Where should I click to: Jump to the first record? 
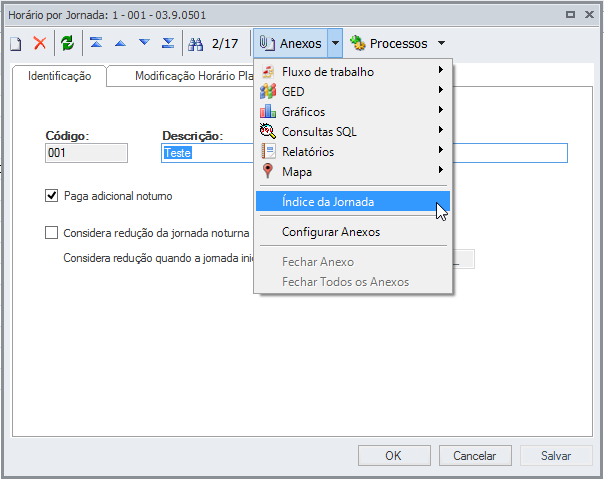click(96, 43)
